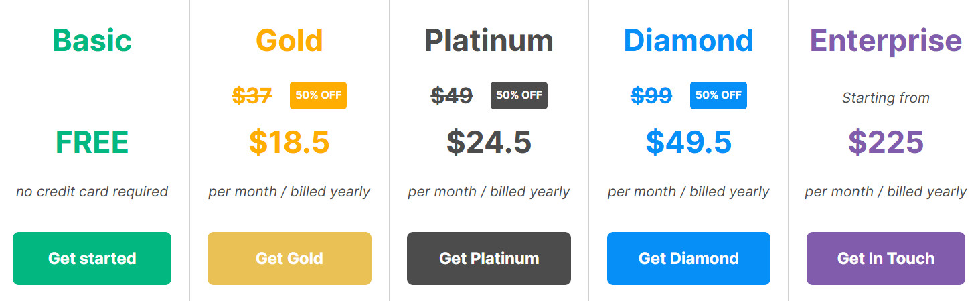The height and width of the screenshot is (301, 980).
Task: Click the orange 50% OFF badge
Action: point(318,95)
